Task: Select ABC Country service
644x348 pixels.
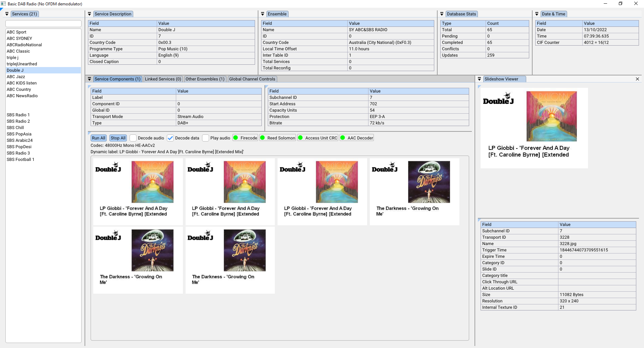Action: tap(43, 90)
